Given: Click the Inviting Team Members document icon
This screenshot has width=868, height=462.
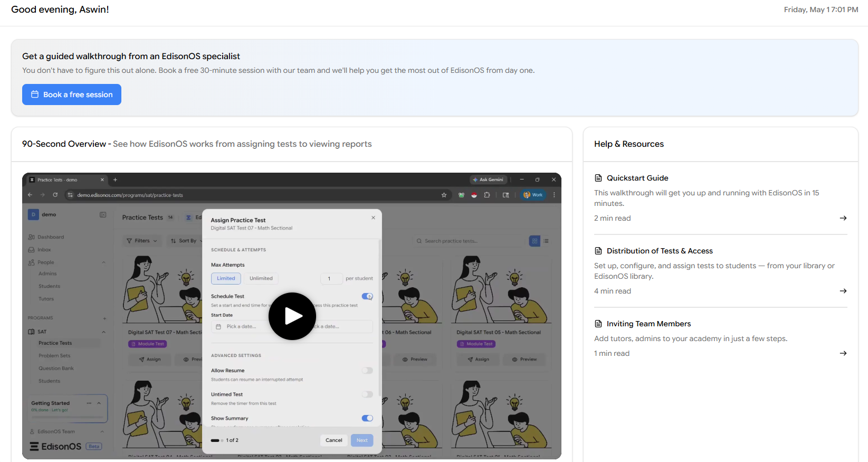Looking at the screenshot, I should pos(598,324).
